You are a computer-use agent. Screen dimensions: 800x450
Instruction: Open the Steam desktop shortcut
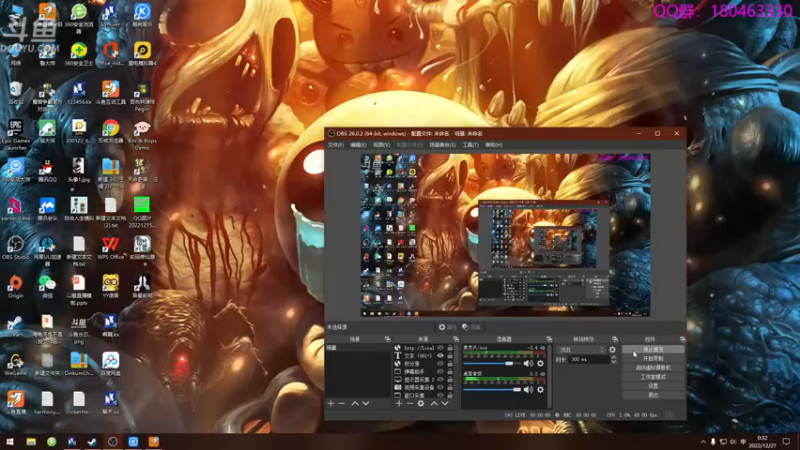pyautogui.click(x=15, y=326)
